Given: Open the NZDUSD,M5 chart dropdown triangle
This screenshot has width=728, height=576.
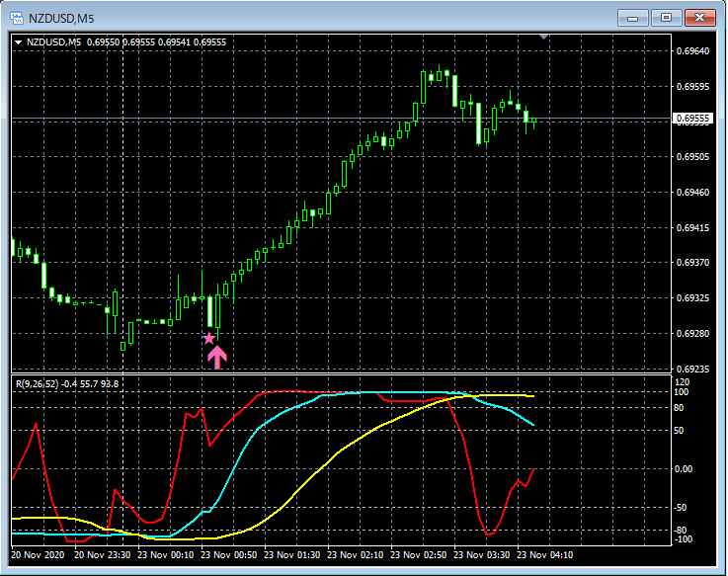Looking at the screenshot, I should click(x=18, y=42).
